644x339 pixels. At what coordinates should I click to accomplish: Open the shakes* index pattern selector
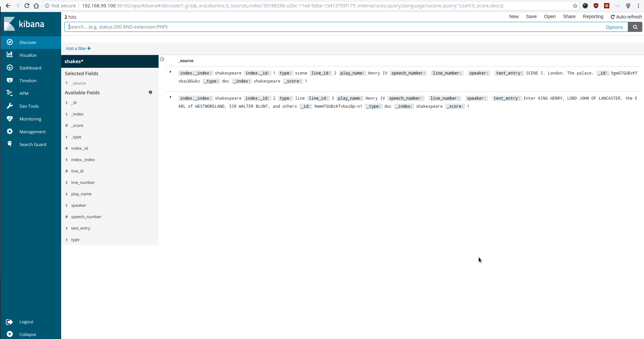pyautogui.click(x=110, y=61)
